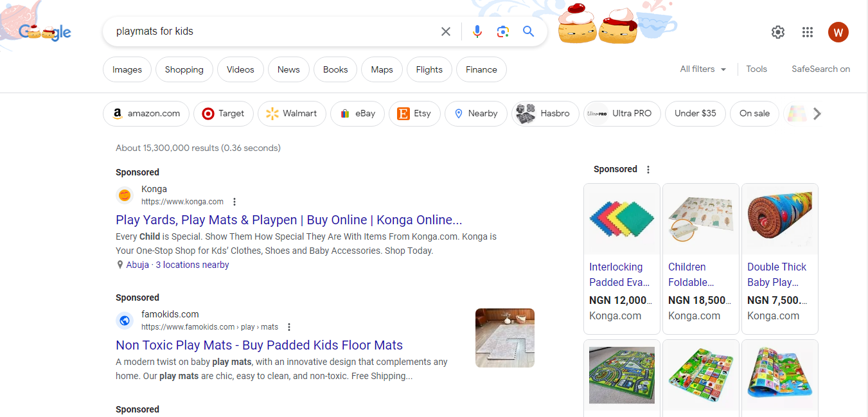Open options for famokids.com result
868x417 pixels.
[289, 327]
